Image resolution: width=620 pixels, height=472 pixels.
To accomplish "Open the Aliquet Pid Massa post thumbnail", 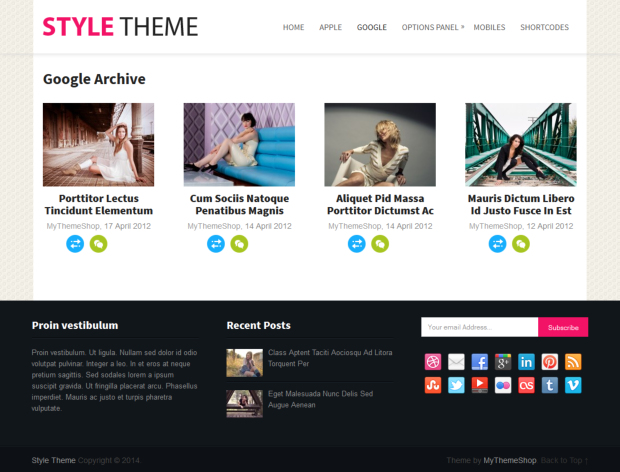I will (x=380, y=144).
